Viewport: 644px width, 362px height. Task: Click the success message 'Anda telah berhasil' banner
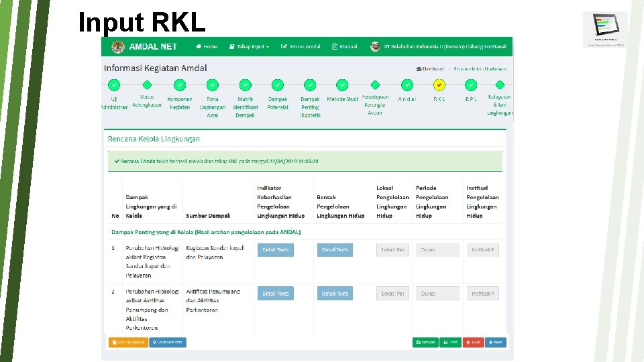click(x=305, y=162)
